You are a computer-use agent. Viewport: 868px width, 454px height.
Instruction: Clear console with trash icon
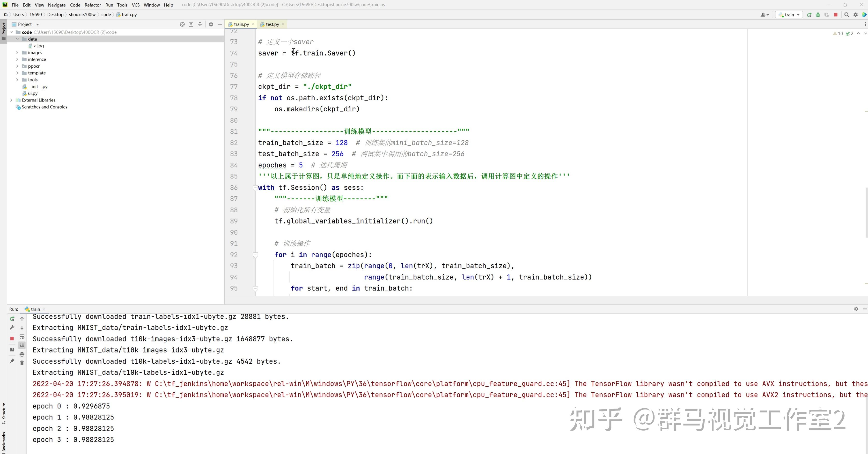[22, 363]
